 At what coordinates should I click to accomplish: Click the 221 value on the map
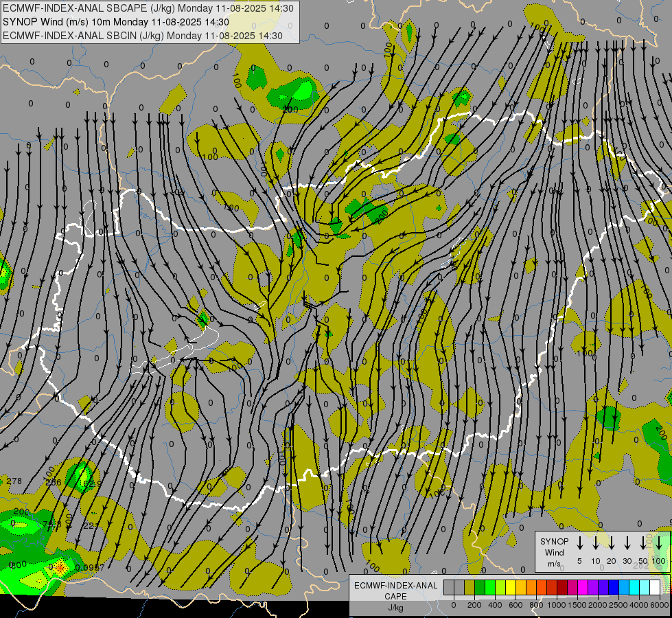pyautogui.click(x=91, y=525)
